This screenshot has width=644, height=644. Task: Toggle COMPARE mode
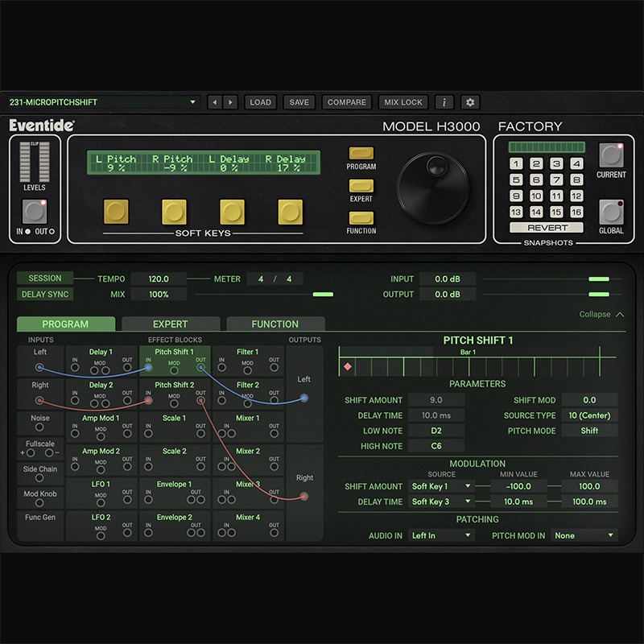pyautogui.click(x=347, y=102)
